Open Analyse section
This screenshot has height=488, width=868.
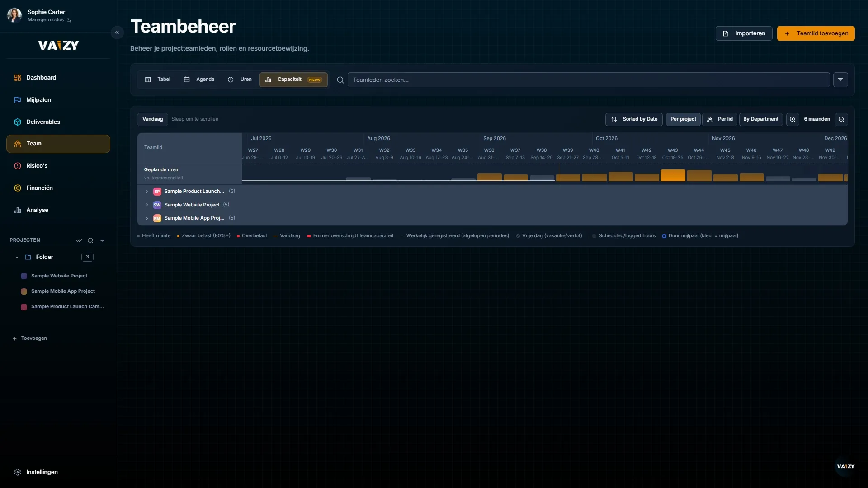click(x=58, y=210)
